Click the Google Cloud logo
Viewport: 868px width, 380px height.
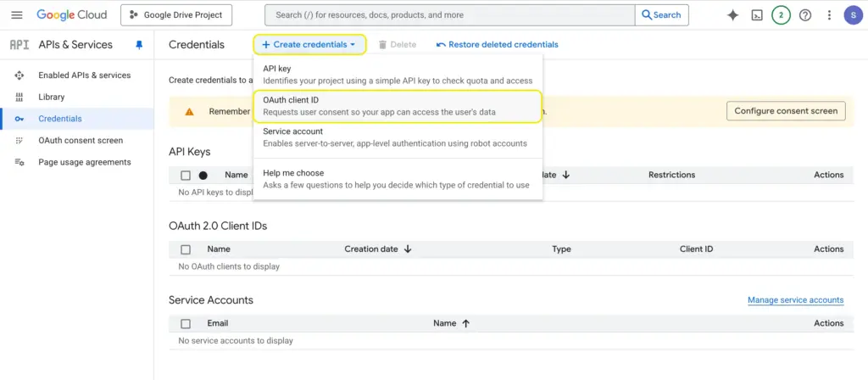[x=72, y=15]
